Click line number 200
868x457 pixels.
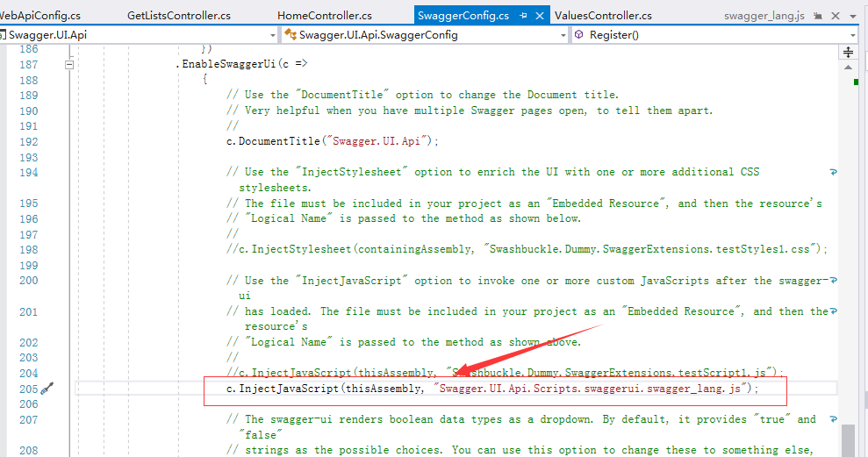29,281
